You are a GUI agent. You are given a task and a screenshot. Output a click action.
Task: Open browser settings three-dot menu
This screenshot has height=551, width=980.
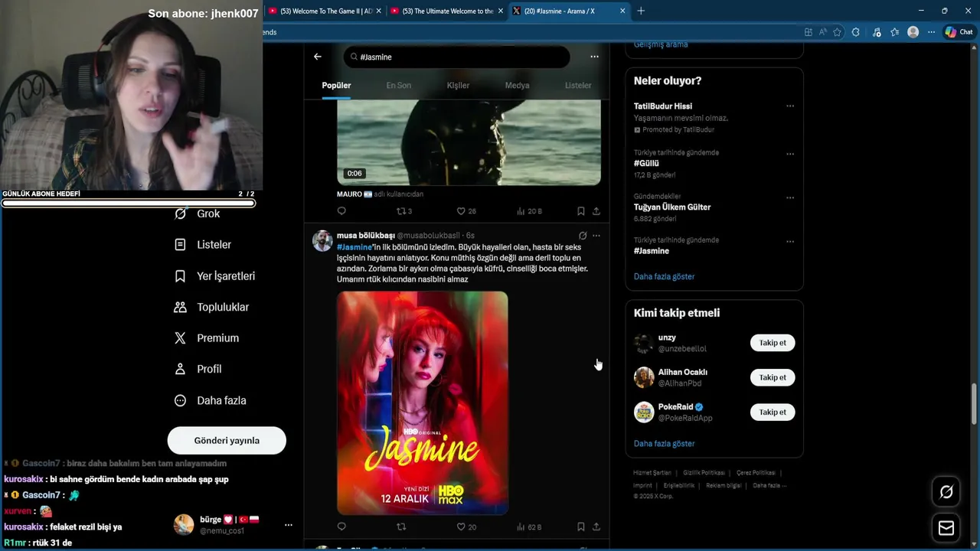point(931,32)
